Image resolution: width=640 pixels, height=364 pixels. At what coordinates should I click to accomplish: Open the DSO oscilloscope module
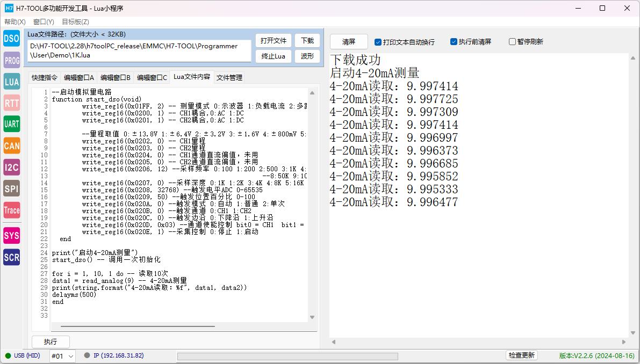click(11, 38)
